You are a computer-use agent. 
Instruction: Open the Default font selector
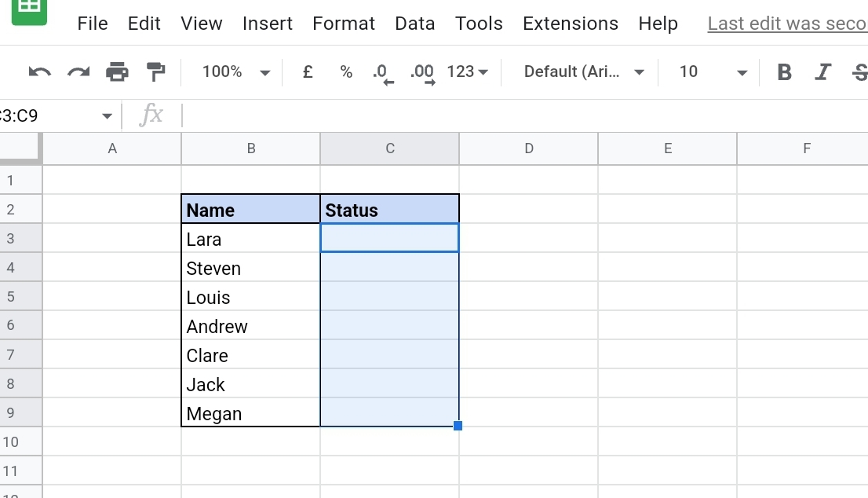(581, 71)
